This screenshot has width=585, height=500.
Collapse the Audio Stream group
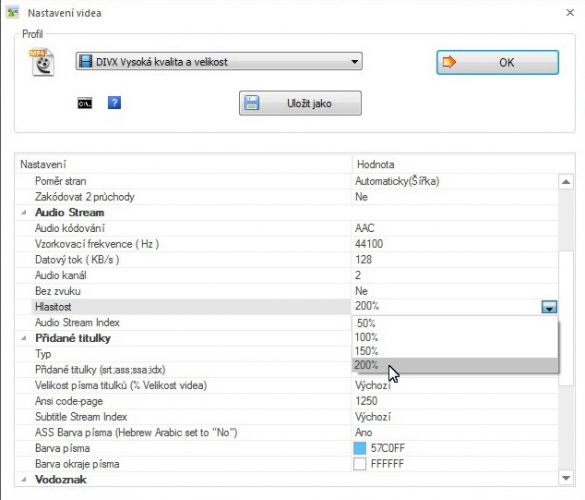click(24, 213)
